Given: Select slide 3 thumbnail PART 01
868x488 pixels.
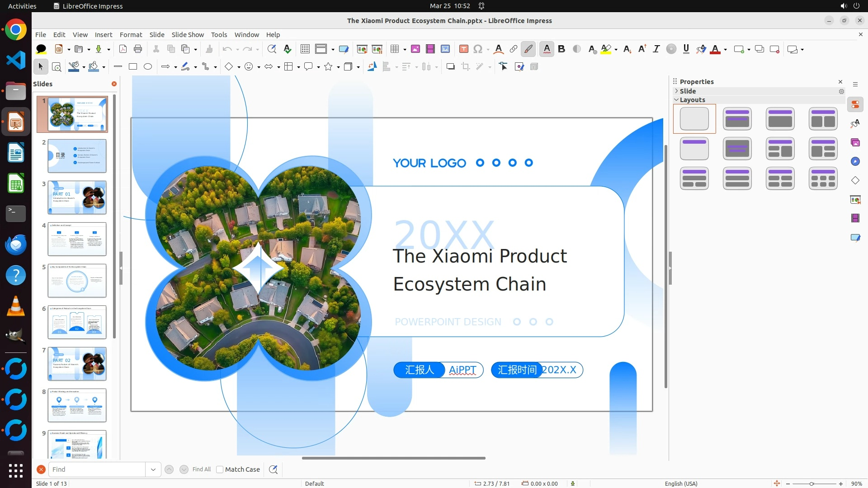Looking at the screenshot, I should pyautogui.click(x=77, y=197).
